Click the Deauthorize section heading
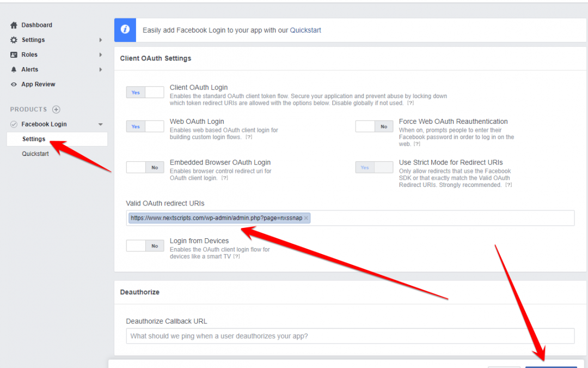The image size is (588, 368). point(140,292)
